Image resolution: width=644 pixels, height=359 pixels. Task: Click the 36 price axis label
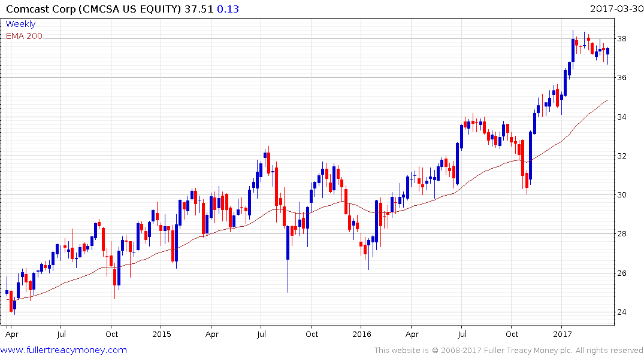621,78
